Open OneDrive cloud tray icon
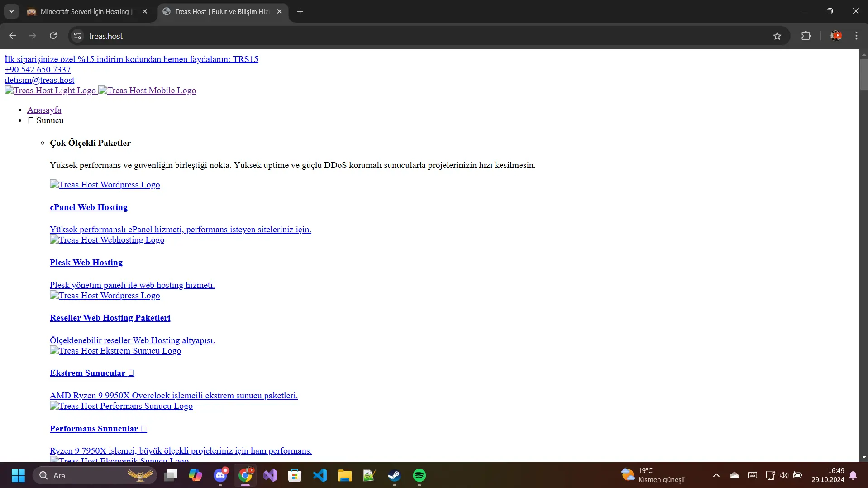 (x=734, y=475)
